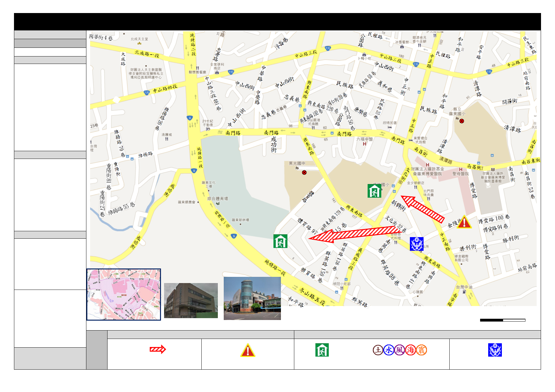This screenshot has width=555, height=392.
Task: Click the 新興街 street label
Action: click(398, 205)
